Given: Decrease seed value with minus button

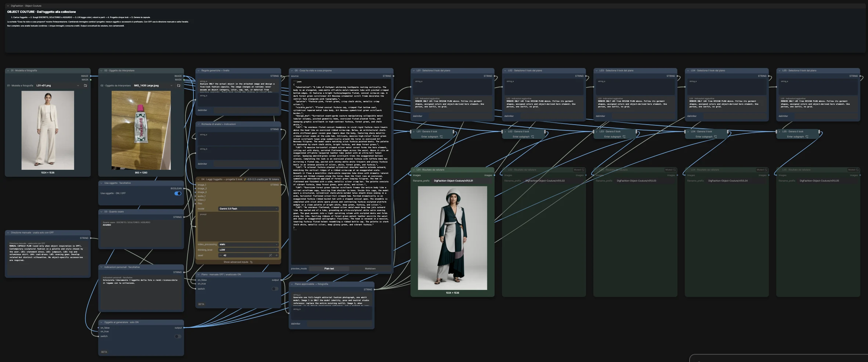Looking at the screenshot, I should [220, 255].
